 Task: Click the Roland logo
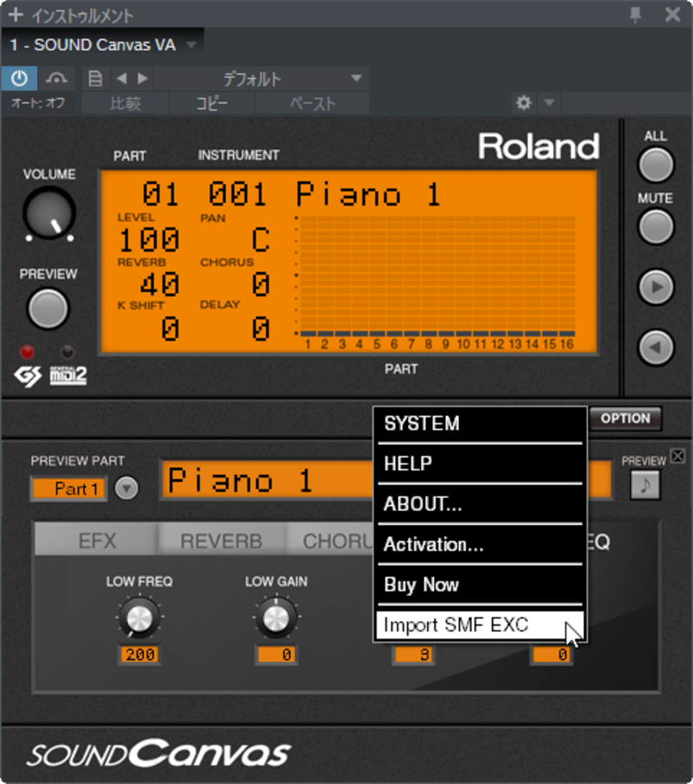539,146
